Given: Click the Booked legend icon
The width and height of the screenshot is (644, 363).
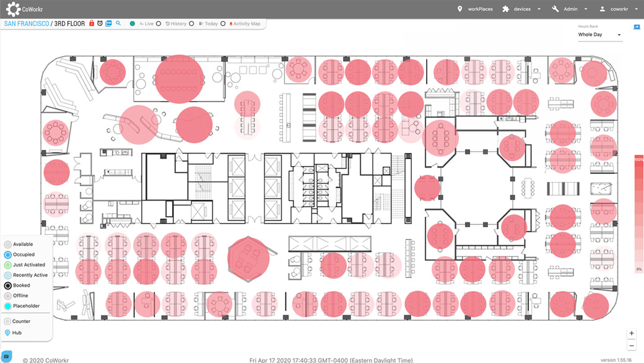Looking at the screenshot, I should coord(8,286).
